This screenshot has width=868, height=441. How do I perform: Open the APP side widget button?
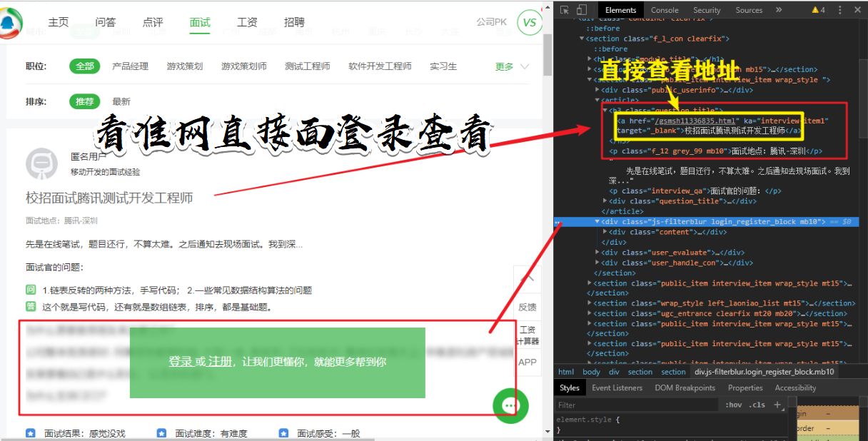pos(528,363)
